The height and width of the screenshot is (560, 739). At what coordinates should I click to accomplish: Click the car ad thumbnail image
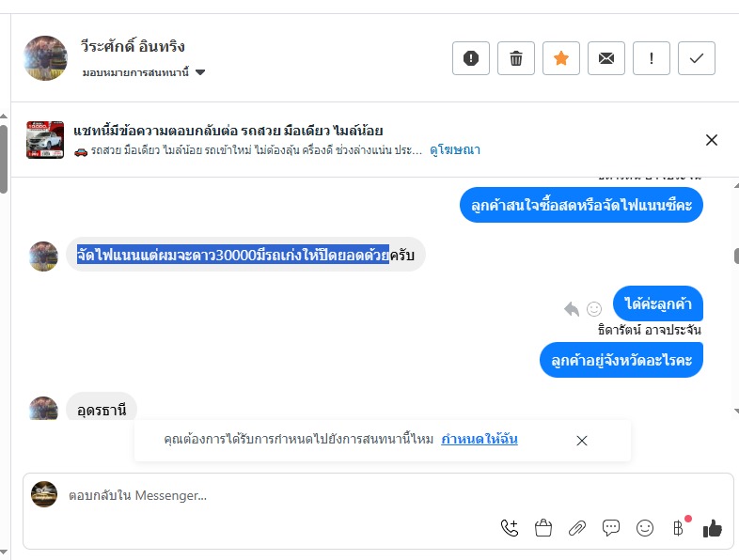[45, 140]
